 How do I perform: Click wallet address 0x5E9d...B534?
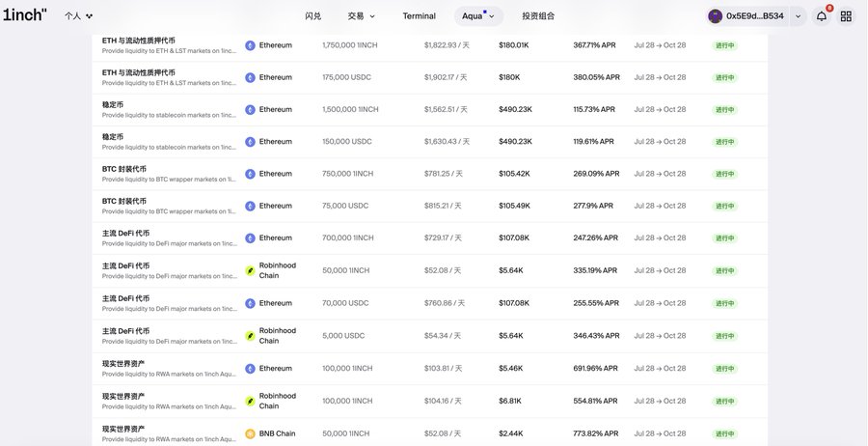755,16
